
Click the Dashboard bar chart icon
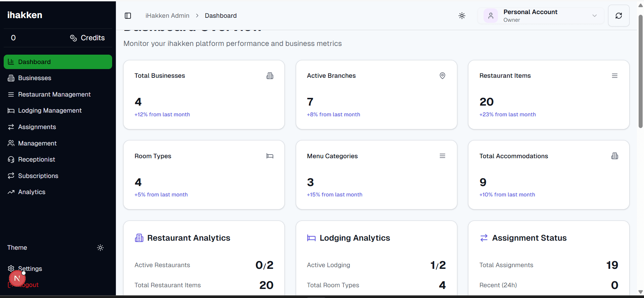[11, 62]
